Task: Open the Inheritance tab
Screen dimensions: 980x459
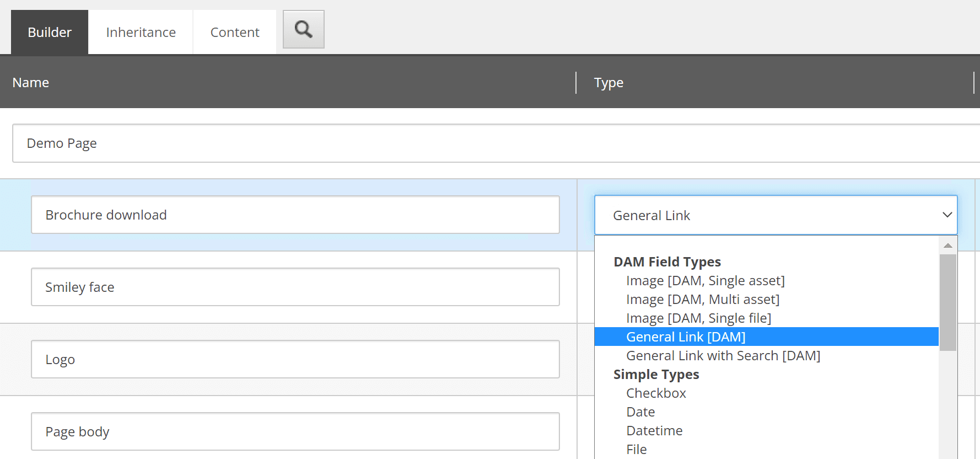Action: point(141,33)
